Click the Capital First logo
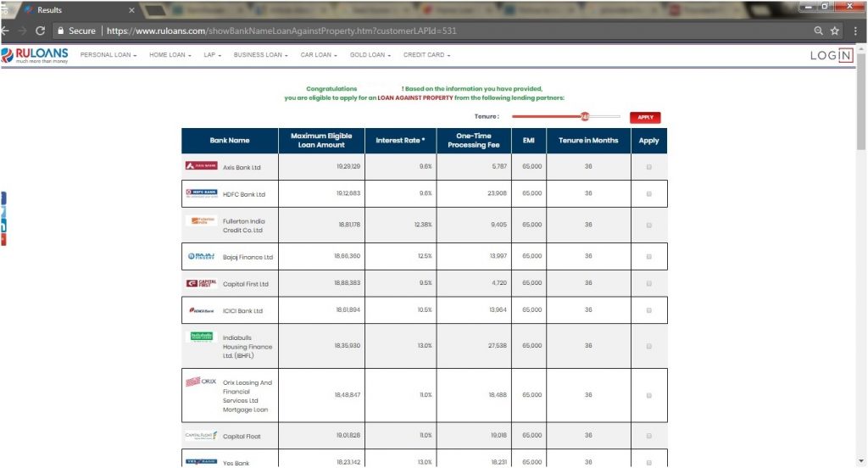 tap(202, 283)
